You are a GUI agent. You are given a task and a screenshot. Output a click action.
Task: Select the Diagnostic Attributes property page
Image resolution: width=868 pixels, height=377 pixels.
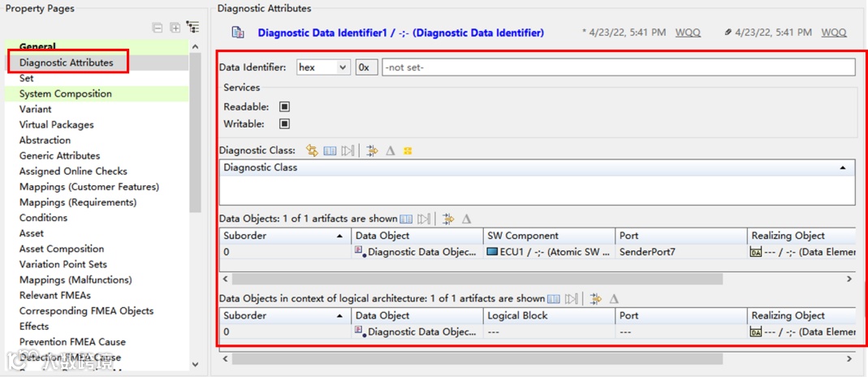click(x=66, y=63)
